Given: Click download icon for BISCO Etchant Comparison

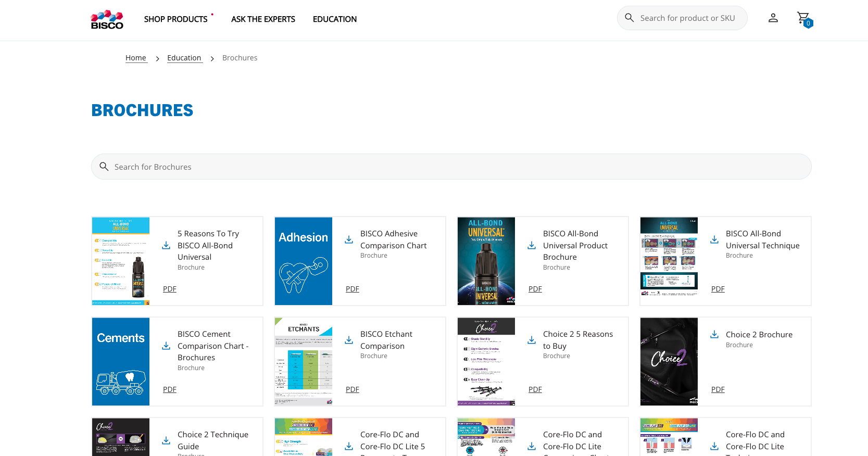Looking at the screenshot, I should pyautogui.click(x=349, y=340).
